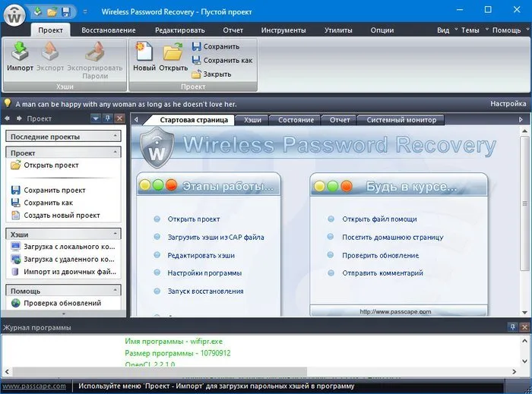Click the quick-access import icon in title bar
Viewport: 532px width, 394px height.
click(x=38, y=12)
